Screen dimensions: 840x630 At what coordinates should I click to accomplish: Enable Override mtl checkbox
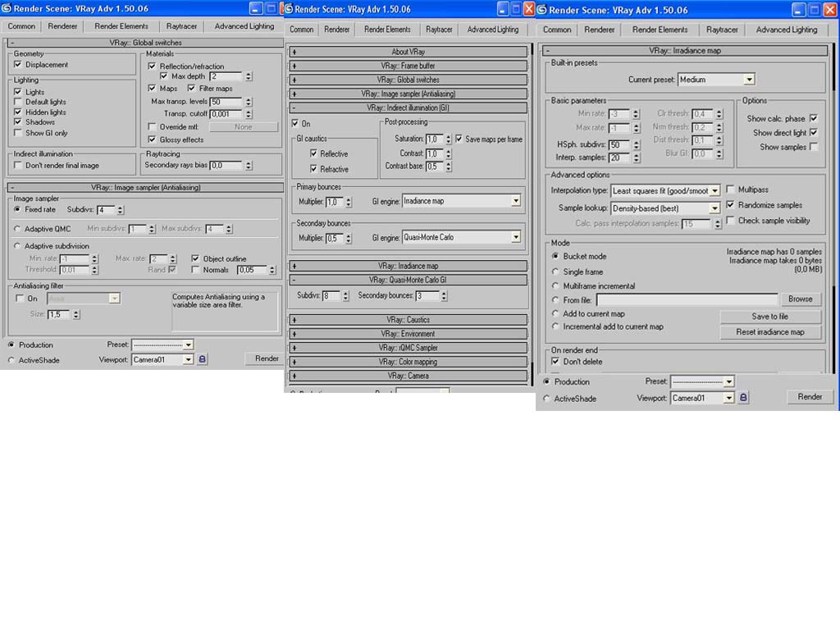[152, 127]
